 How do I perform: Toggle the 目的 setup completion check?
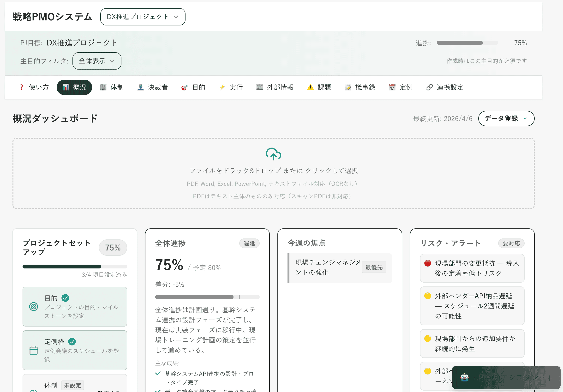pos(65,298)
